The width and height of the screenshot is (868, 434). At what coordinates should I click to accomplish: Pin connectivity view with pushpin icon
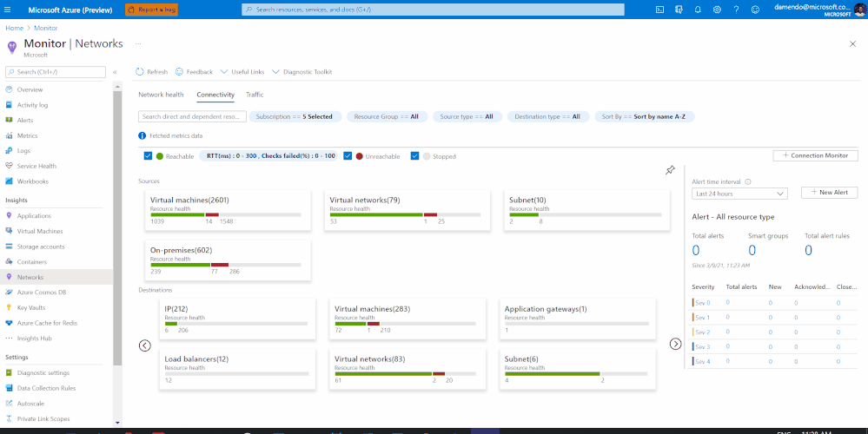670,170
